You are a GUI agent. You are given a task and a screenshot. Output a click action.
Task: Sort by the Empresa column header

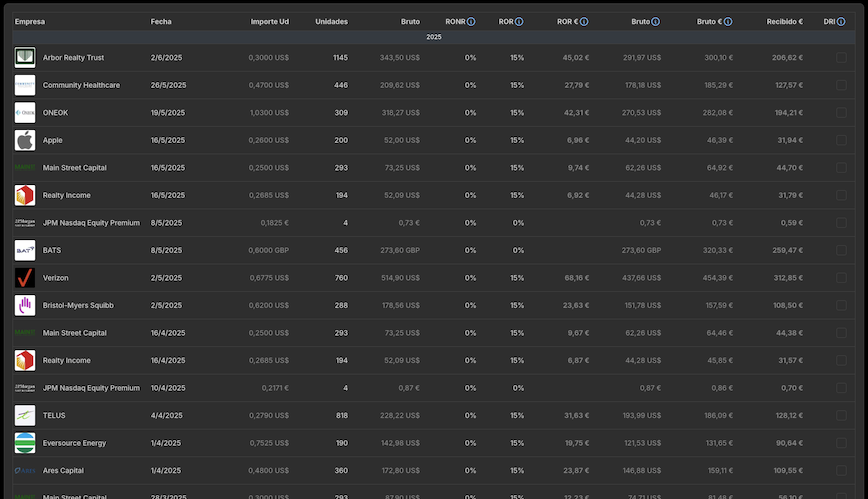point(30,22)
